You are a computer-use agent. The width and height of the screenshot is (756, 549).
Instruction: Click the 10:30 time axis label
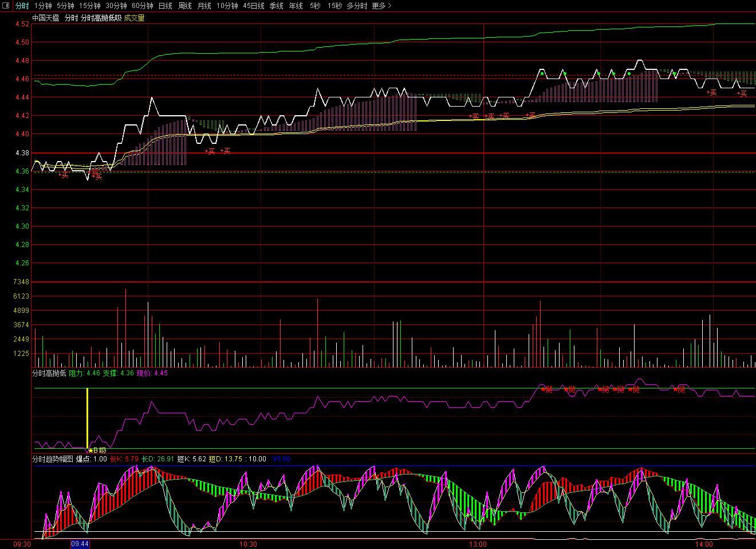coord(248,544)
